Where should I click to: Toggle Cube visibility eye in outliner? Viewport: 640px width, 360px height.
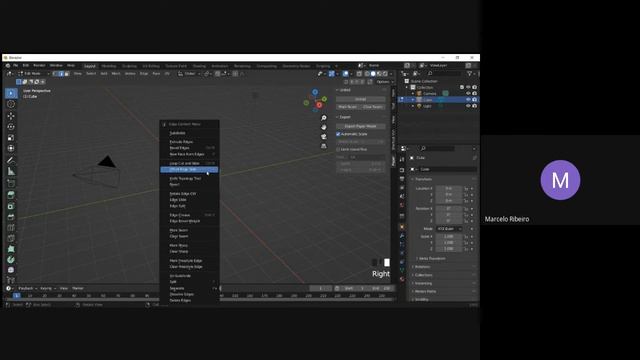point(468,100)
